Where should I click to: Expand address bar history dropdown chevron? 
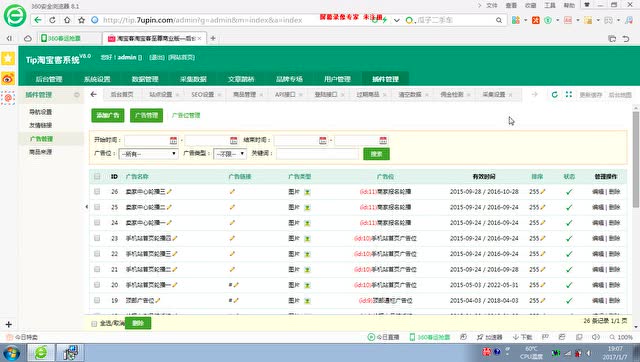(x=396, y=20)
